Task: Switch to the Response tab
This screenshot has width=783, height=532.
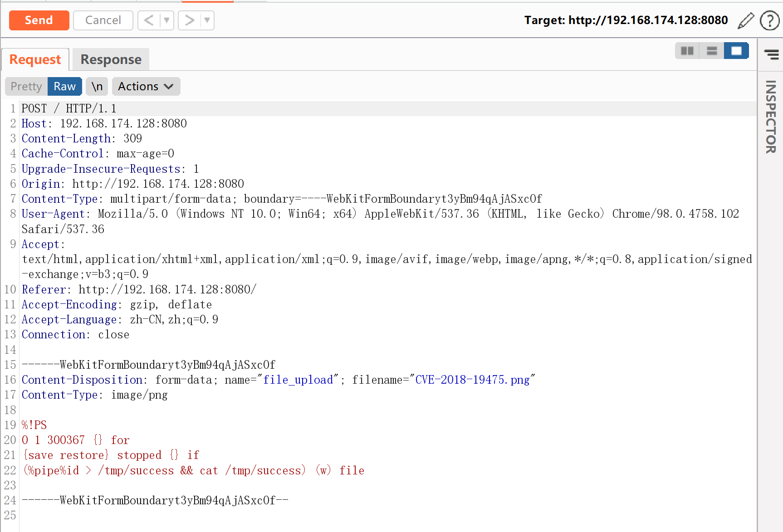Action: click(110, 59)
